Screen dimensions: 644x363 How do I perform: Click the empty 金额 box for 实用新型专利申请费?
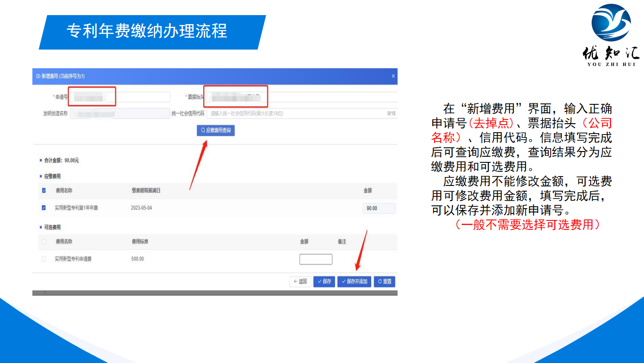click(x=316, y=259)
